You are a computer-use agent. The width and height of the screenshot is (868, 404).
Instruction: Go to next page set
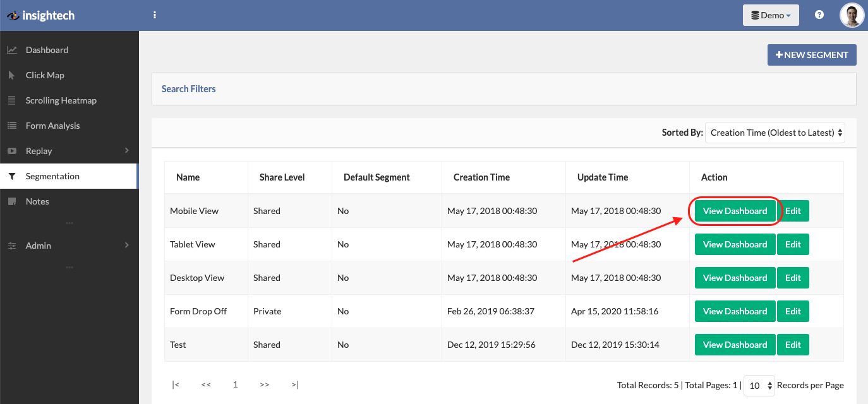tap(265, 384)
